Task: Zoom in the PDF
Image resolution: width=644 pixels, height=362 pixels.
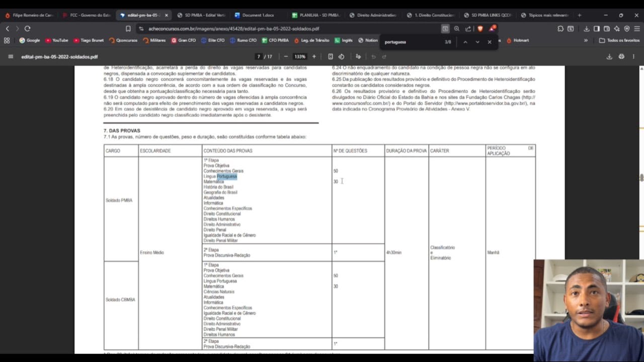Action: point(314,56)
